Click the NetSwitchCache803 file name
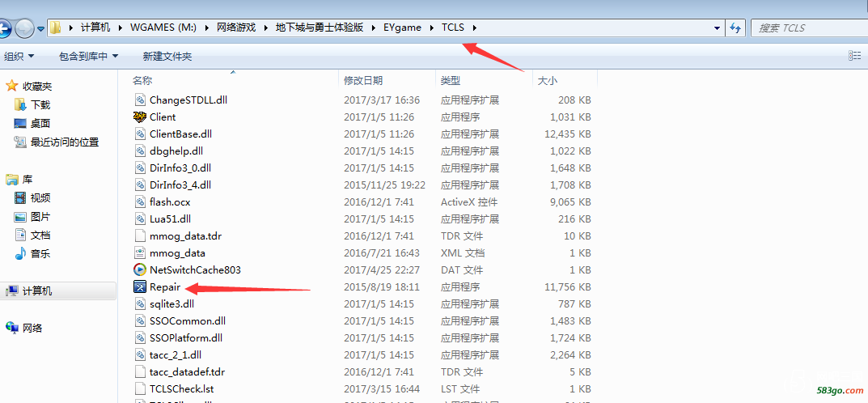This screenshot has width=868, height=403. click(x=195, y=270)
